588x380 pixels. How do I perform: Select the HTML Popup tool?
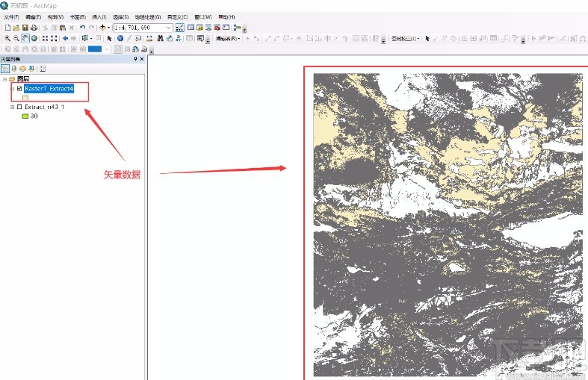[x=138, y=38]
